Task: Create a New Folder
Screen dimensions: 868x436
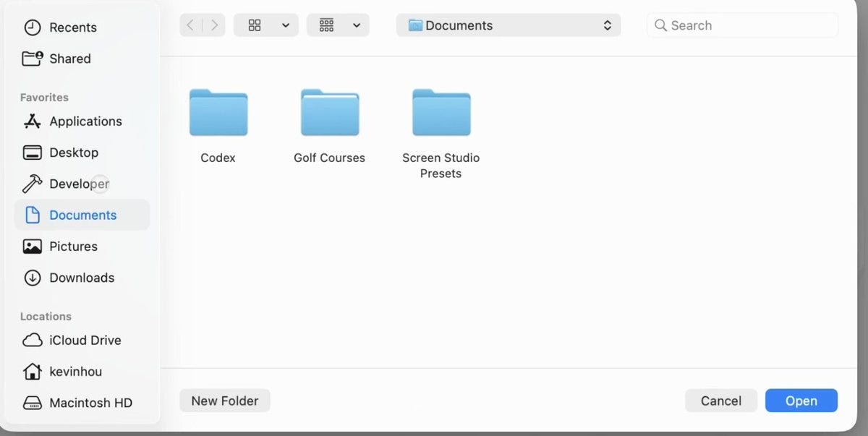Action: tap(225, 401)
